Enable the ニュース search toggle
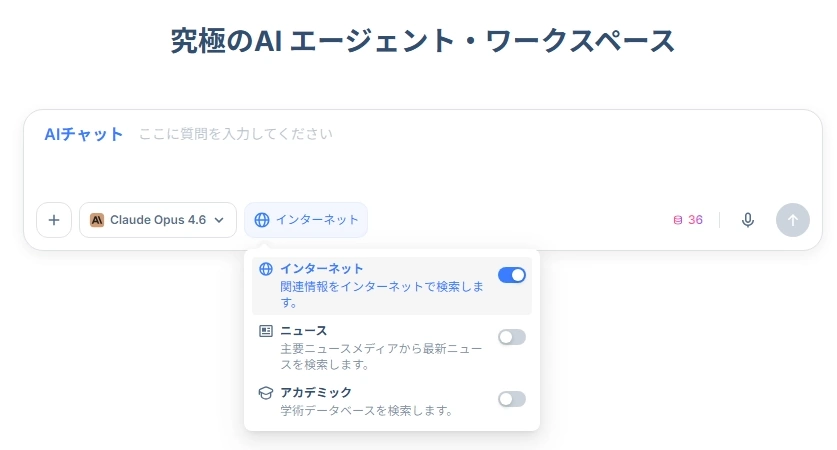The width and height of the screenshot is (837, 450). pyautogui.click(x=511, y=337)
